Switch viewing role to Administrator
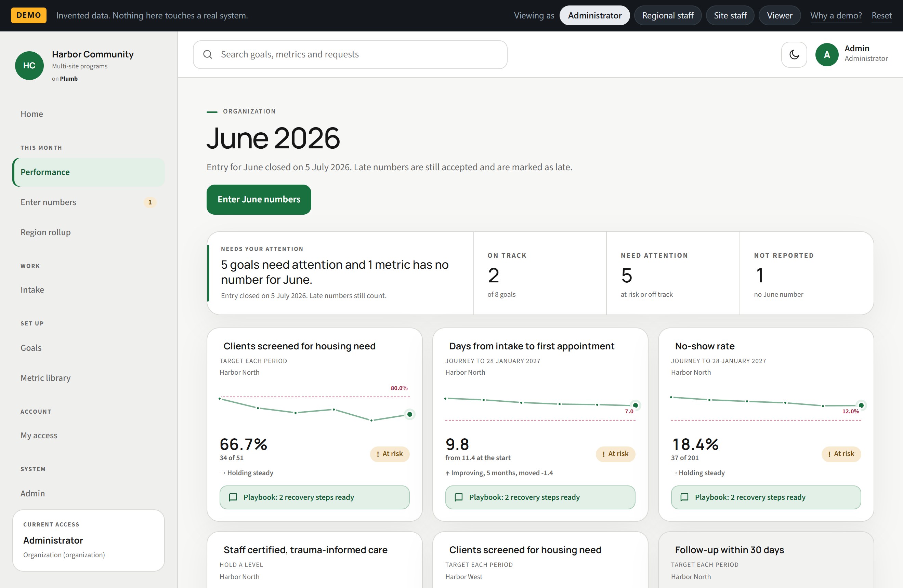 tap(594, 15)
